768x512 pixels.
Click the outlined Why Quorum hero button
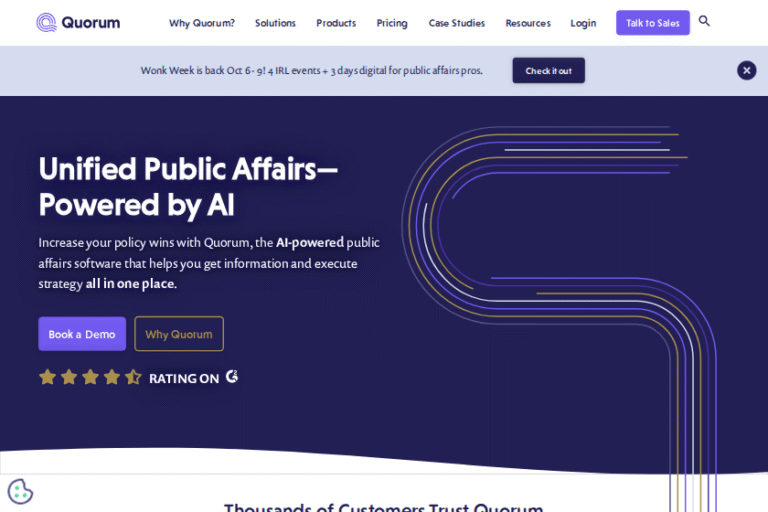point(179,334)
